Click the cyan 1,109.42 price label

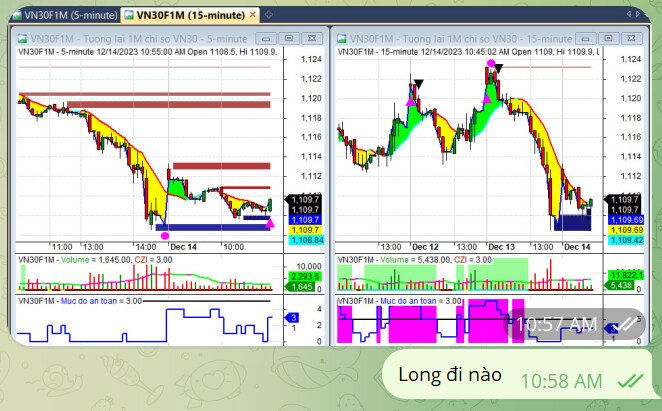coord(625,240)
